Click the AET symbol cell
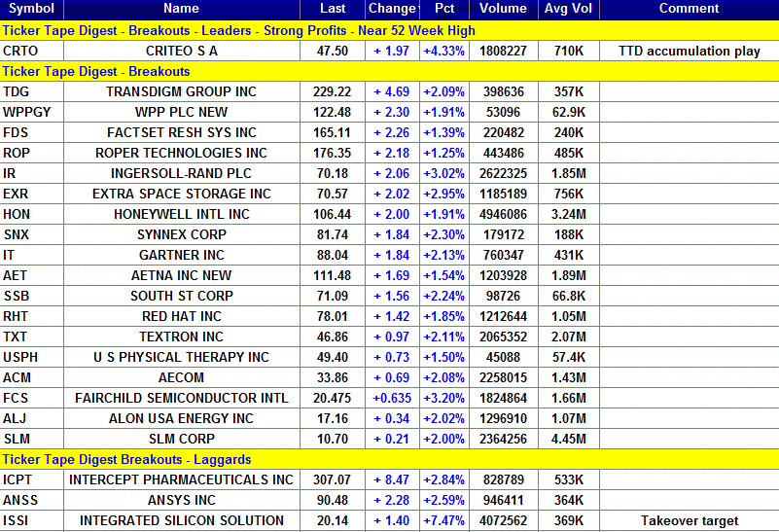The height and width of the screenshot is (532, 779). pos(31,275)
